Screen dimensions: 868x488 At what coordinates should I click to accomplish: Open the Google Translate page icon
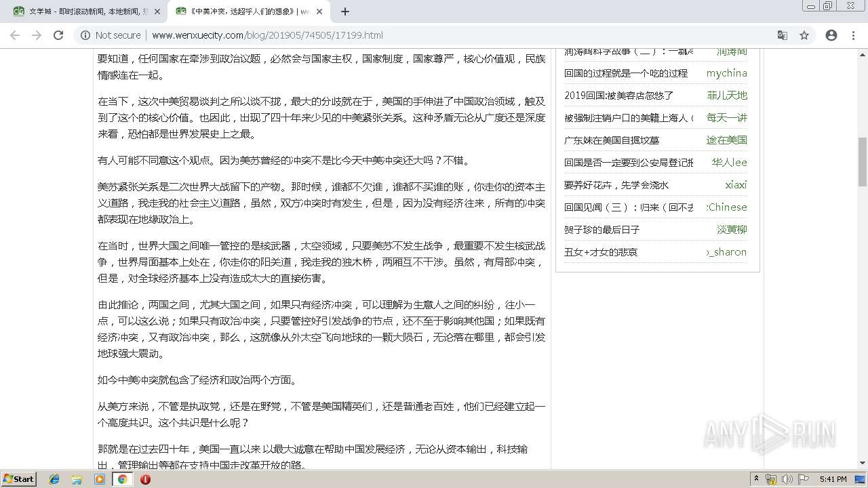click(783, 35)
